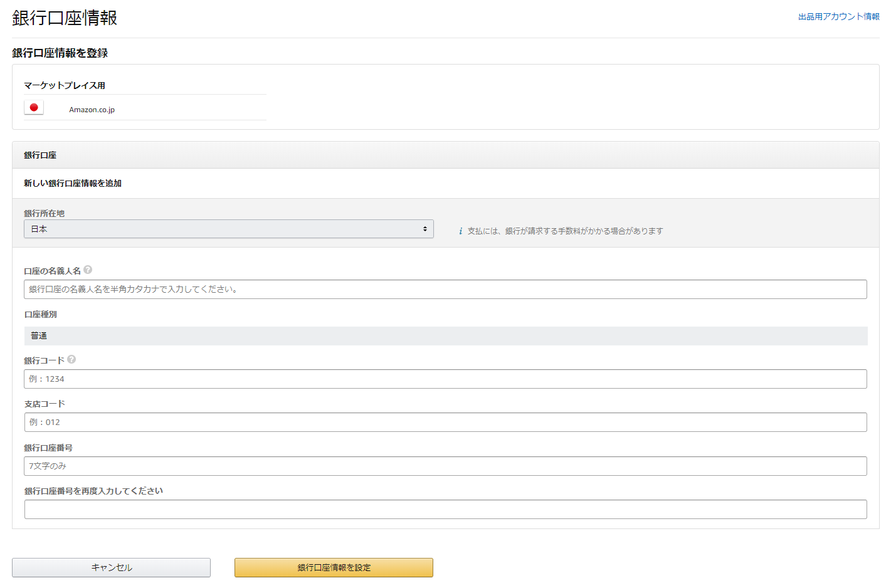
Task: Open help tooltip next to 銀行コード label
Action: click(71, 359)
